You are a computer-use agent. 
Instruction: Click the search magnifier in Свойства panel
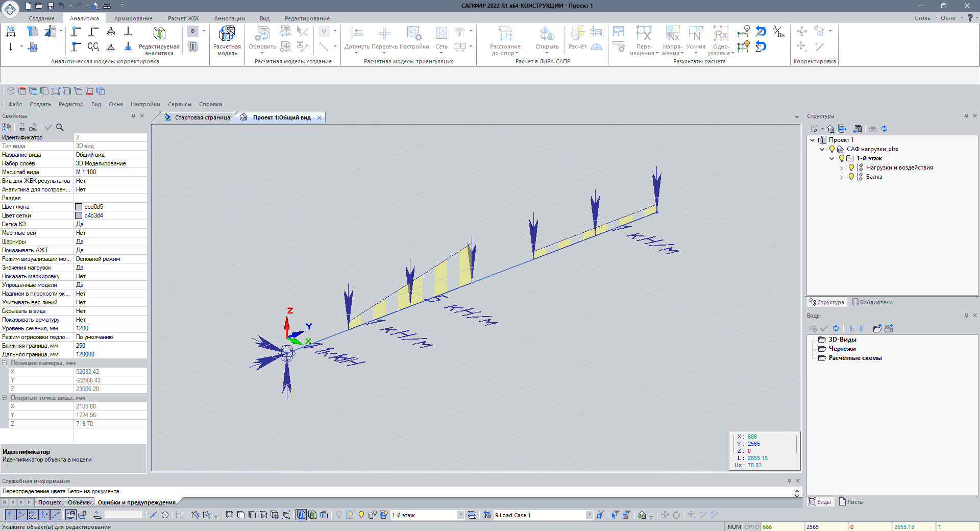60,128
